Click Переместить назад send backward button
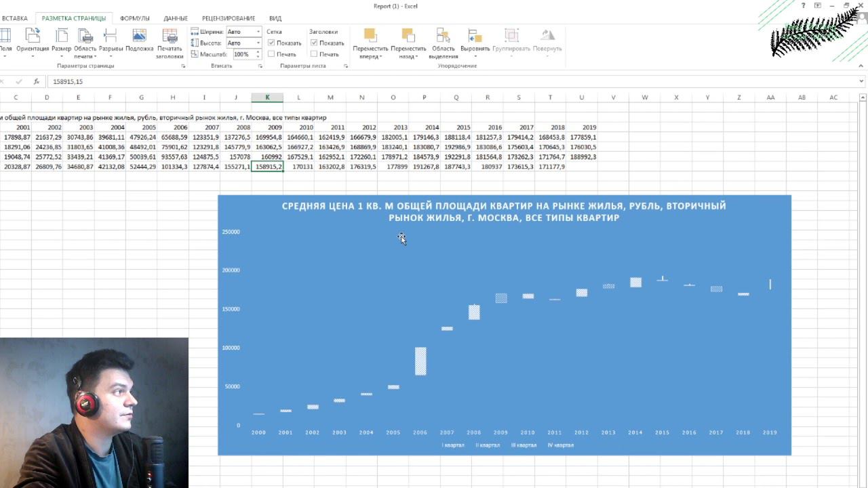 [408, 43]
